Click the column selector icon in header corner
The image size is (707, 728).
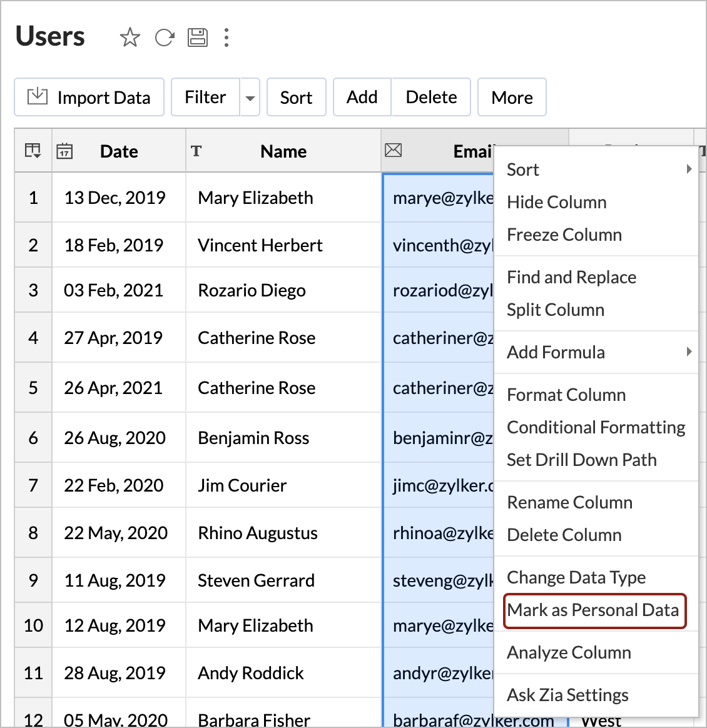[x=33, y=151]
